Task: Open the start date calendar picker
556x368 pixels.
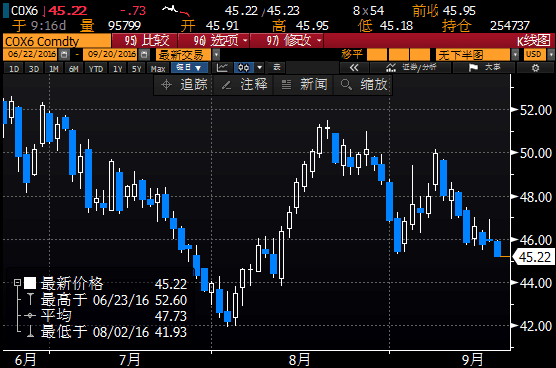Action: tap(64, 54)
